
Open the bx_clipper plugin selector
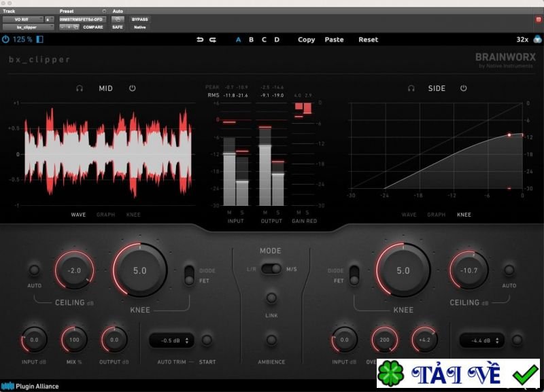pos(28,27)
